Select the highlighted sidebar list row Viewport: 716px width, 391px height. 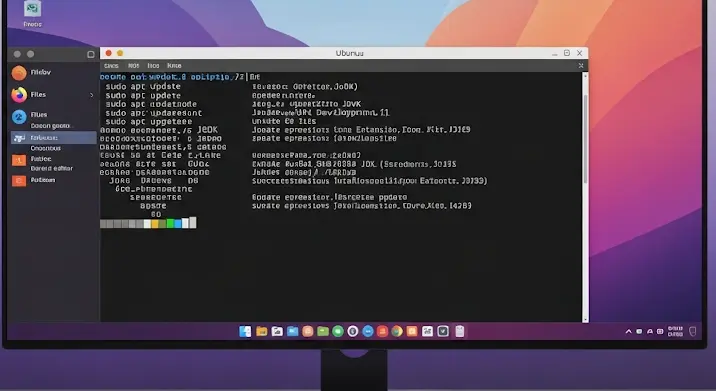53,137
